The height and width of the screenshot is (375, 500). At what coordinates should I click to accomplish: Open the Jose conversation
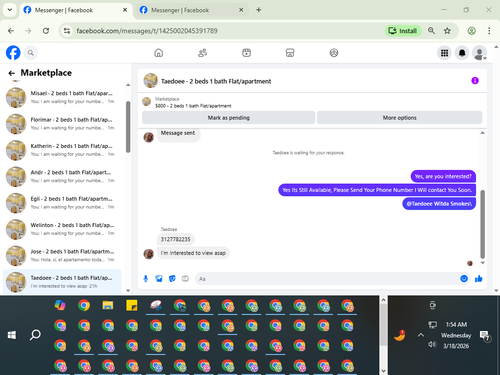click(x=62, y=255)
